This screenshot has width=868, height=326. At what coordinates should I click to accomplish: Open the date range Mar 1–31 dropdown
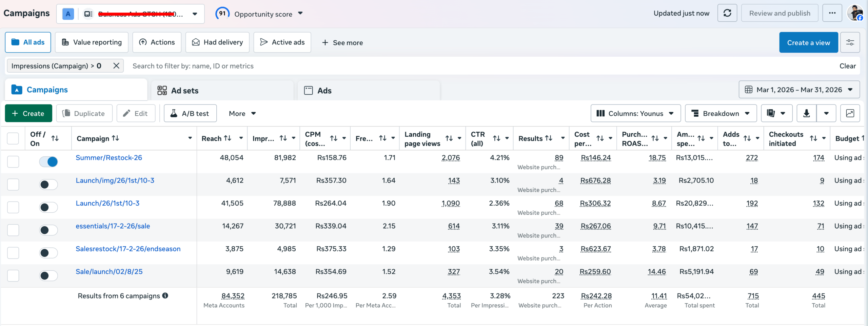pos(799,90)
